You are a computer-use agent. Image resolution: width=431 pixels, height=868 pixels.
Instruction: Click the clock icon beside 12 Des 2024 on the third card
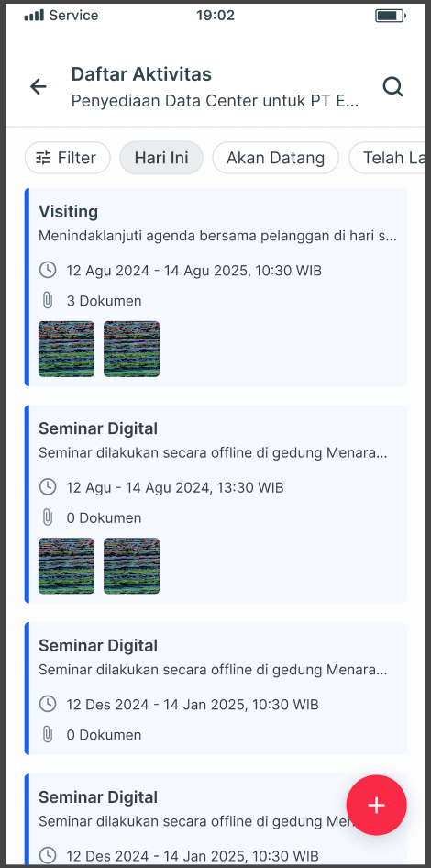(x=48, y=704)
